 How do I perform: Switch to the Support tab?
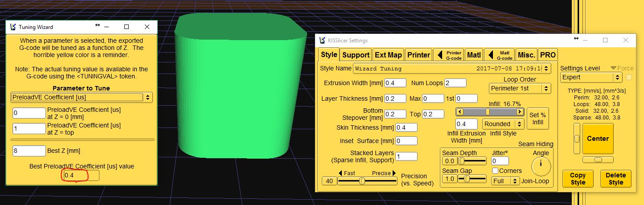click(x=356, y=55)
